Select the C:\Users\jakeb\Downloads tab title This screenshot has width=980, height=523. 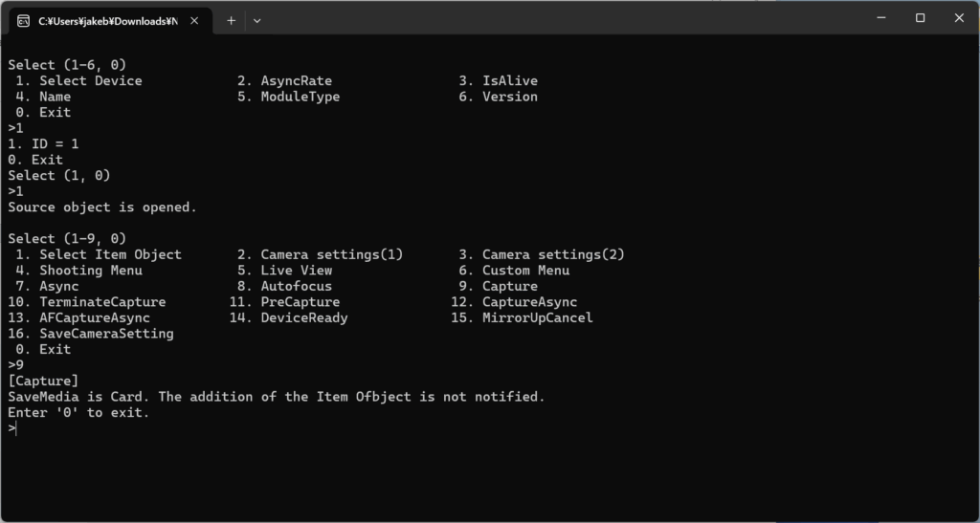pos(107,20)
